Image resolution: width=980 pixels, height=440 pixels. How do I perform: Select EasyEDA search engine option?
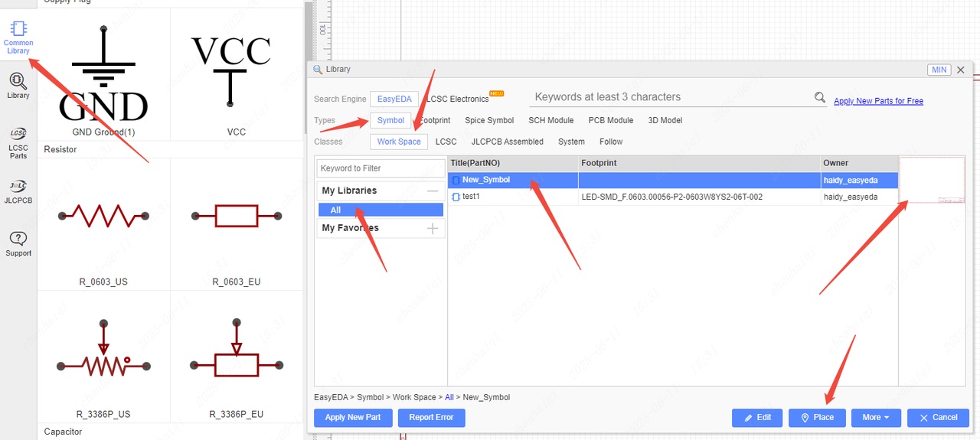coord(394,99)
